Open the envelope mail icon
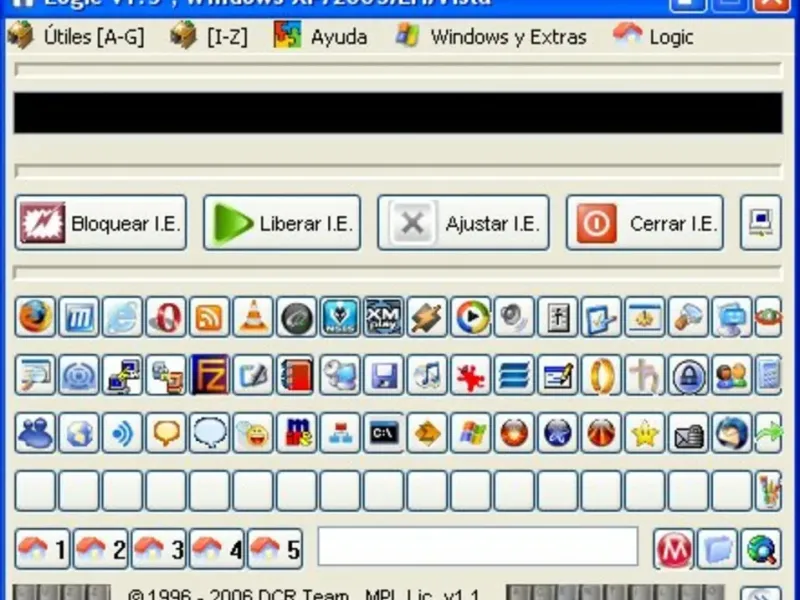 689,433
